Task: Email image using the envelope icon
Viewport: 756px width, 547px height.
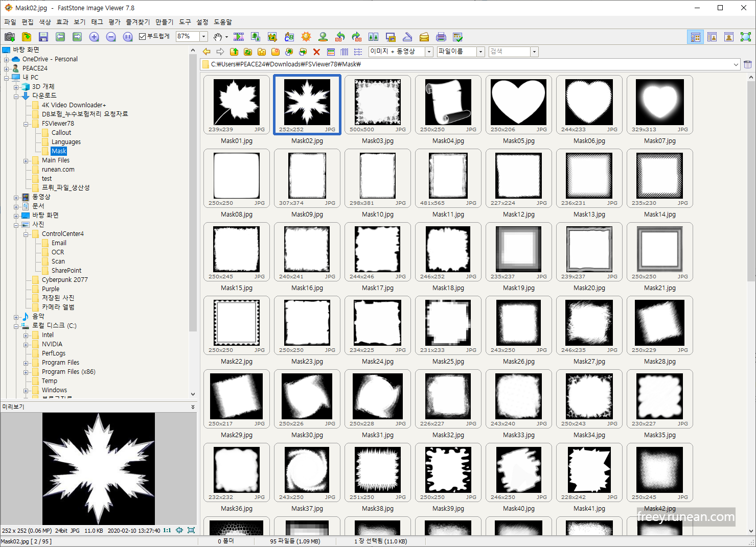Action: tap(424, 37)
